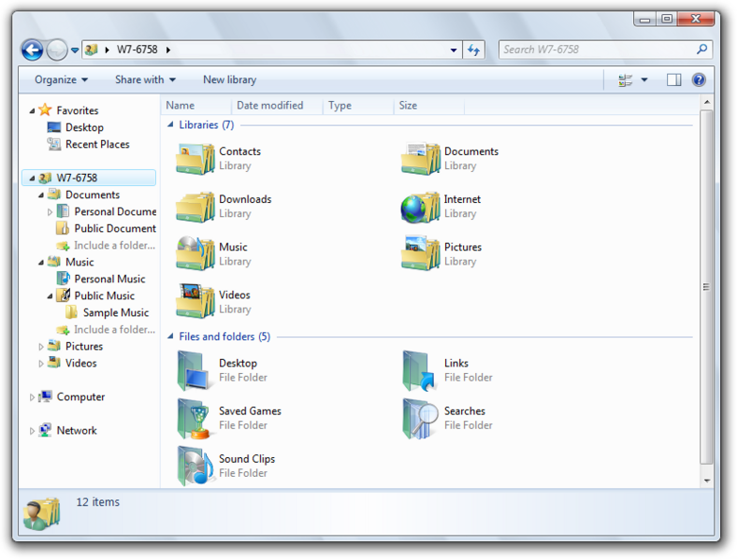Select the Searches folder icon
Image resolution: width=738 pixels, height=560 pixels.
(420, 418)
